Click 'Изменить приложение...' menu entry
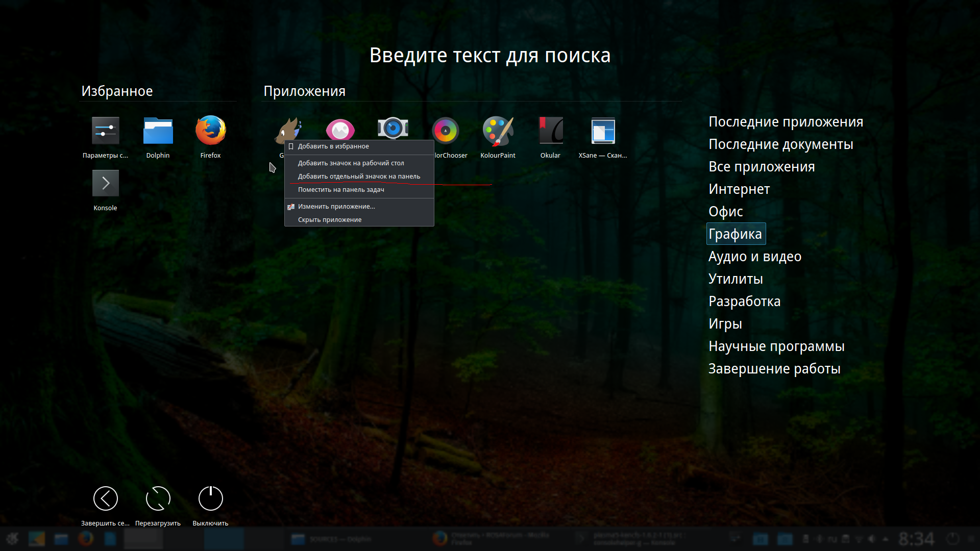This screenshot has height=551, width=980. [336, 207]
